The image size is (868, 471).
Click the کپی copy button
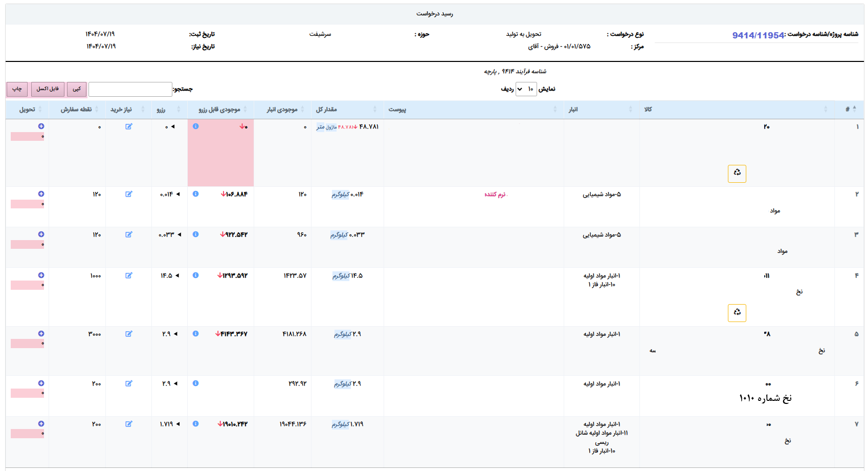(x=77, y=89)
